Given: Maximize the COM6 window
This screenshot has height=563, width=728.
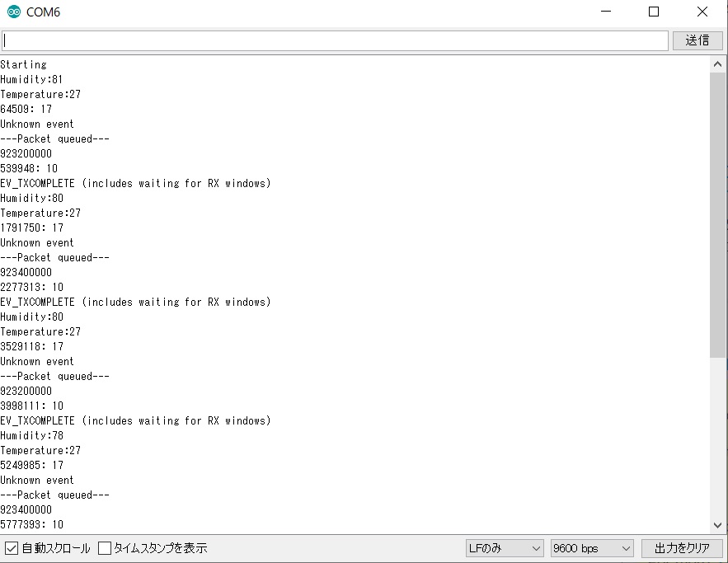Looking at the screenshot, I should [x=654, y=12].
